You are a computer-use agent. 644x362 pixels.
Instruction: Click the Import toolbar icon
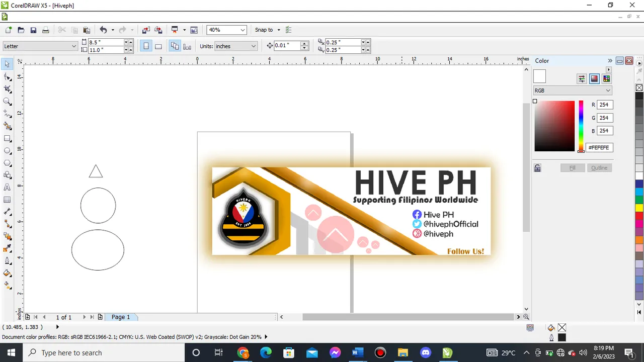(146, 30)
